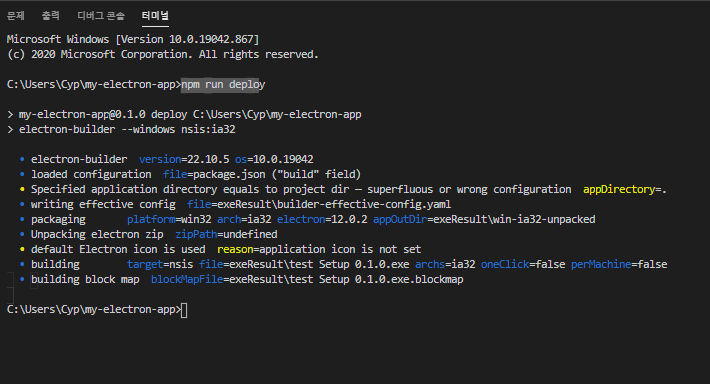Click 'electron=12.0.2' in packaging line
This screenshot has width=710, height=384.
tap(322, 220)
